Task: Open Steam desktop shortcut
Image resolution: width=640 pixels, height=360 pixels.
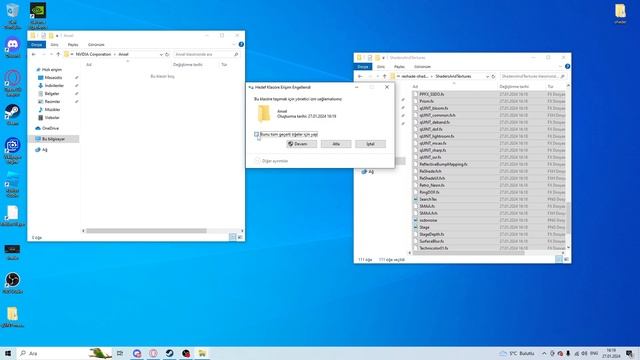Action: tap(12, 114)
